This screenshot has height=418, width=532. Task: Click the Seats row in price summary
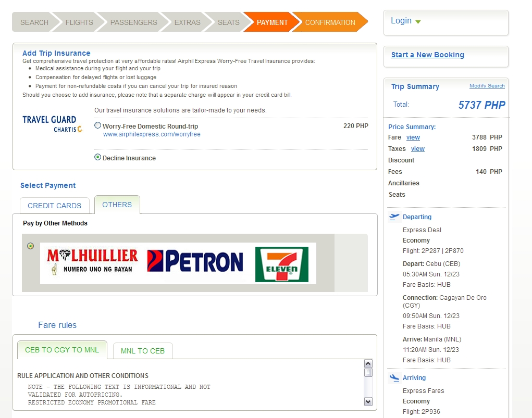397,195
